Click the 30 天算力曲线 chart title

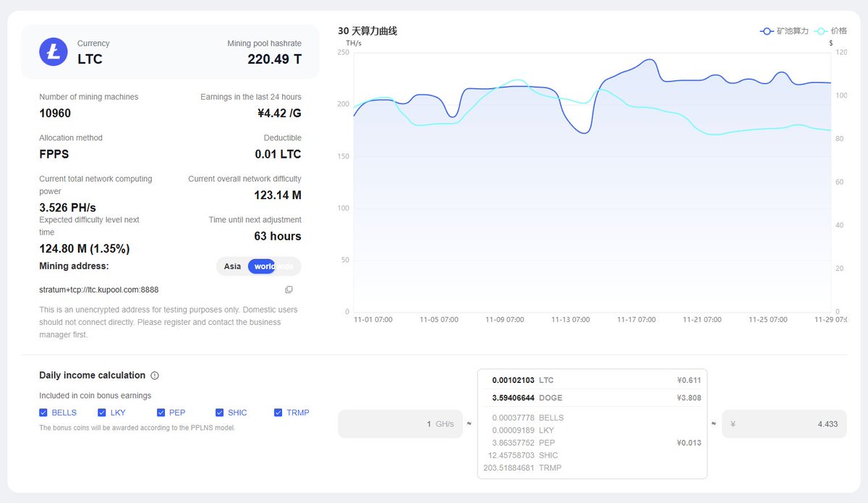click(367, 31)
